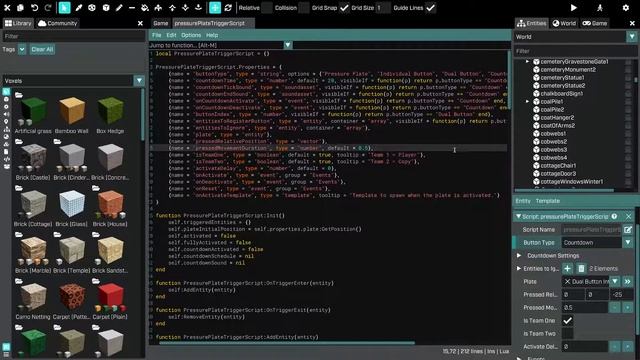Clear the Plate entity reference X
640x360 pixels.
pos(567,282)
